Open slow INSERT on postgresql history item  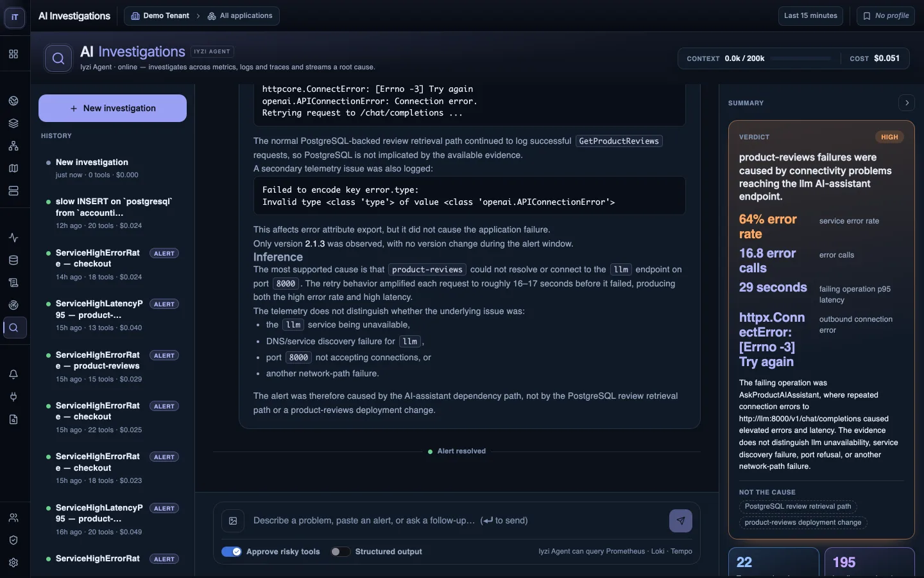[x=112, y=213]
